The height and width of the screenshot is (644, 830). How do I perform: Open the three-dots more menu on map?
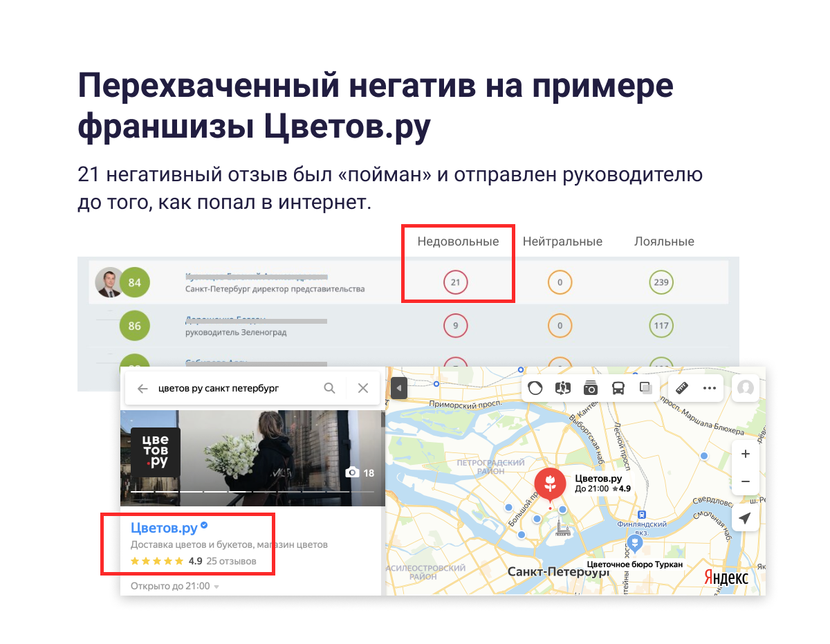[x=709, y=388]
